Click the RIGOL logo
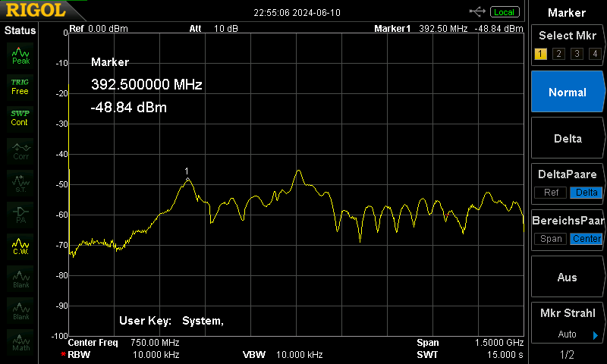607x364 pixels. coord(36,10)
